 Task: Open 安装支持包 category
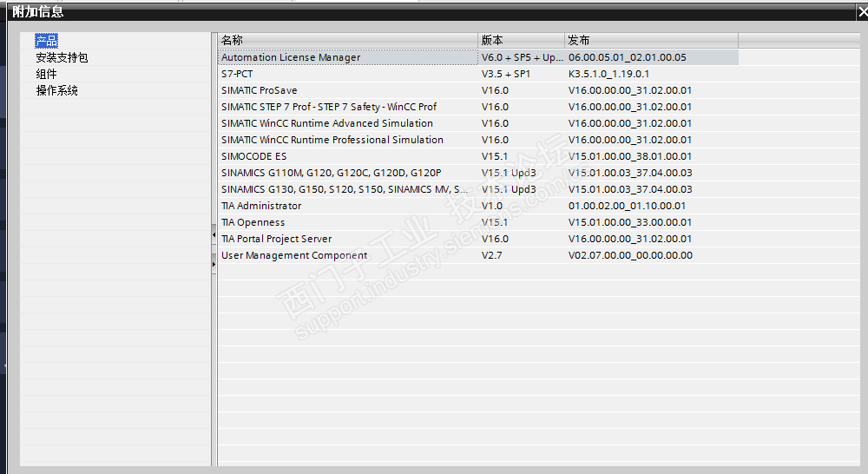(x=62, y=57)
